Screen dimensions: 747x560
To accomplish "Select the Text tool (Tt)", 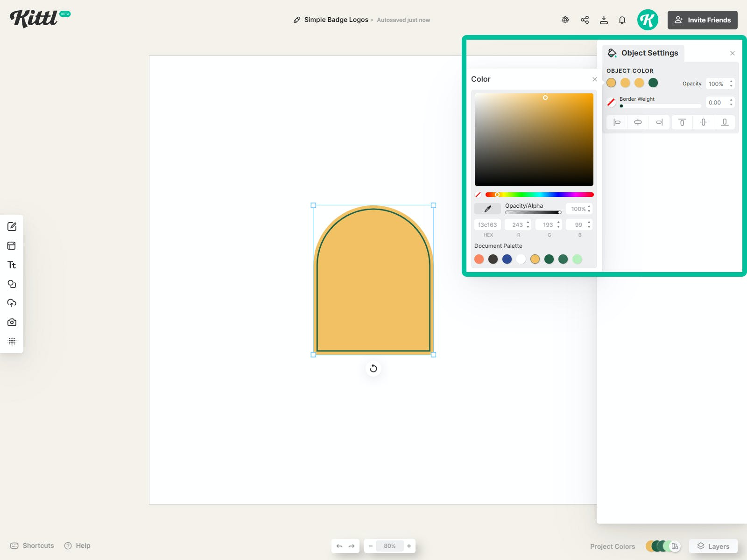I will [x=12, y=265].
